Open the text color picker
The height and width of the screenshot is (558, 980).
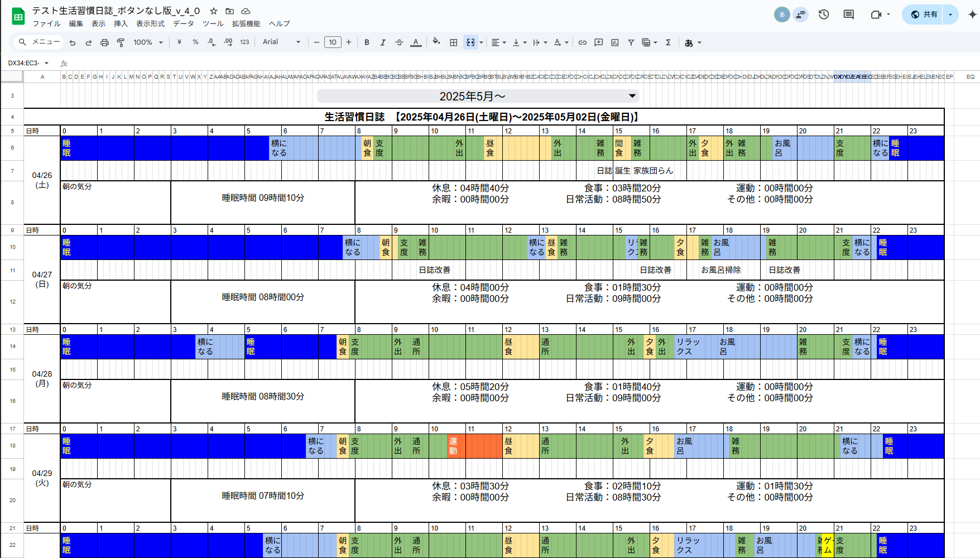pyautogui.click(x=416, y=42)
